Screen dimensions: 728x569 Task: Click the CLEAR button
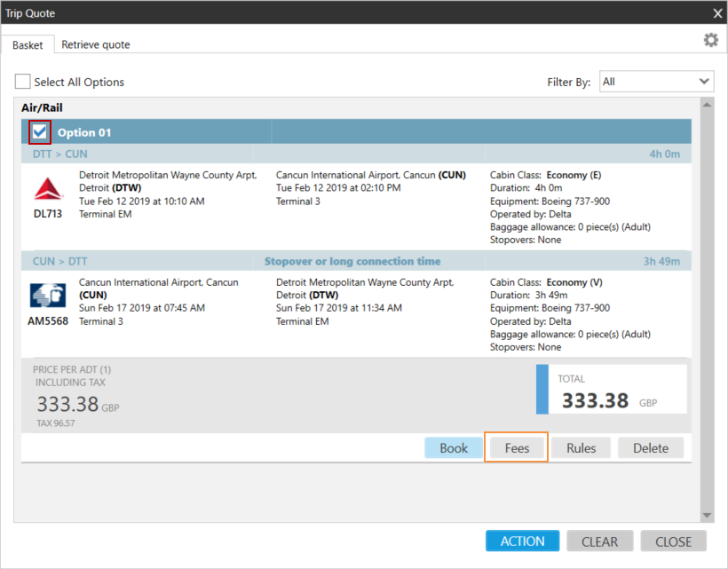click(x=600, y=541)
